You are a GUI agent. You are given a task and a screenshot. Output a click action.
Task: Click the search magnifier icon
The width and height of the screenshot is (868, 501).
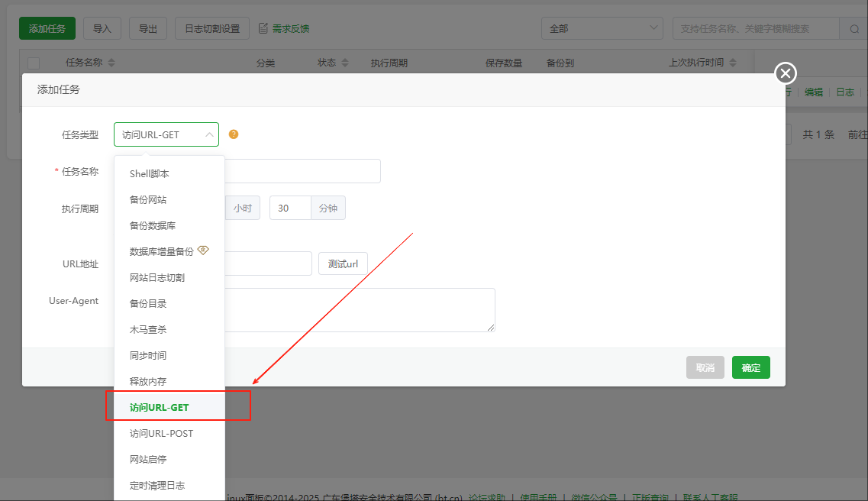coord(853,29)
